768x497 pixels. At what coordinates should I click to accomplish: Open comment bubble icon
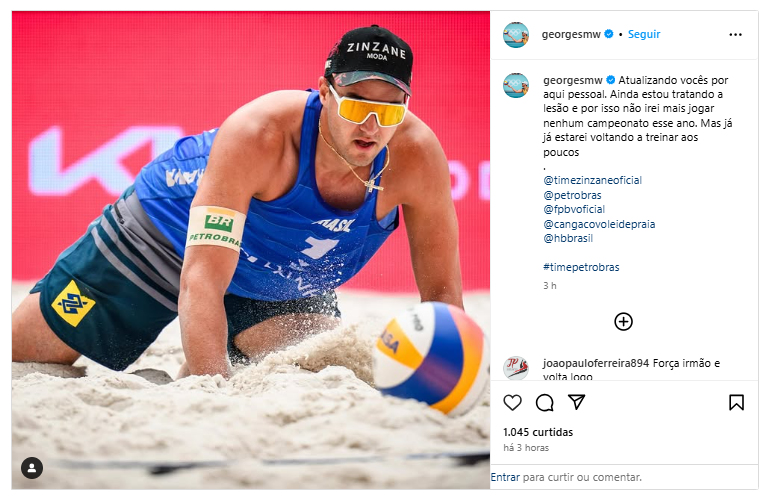point(544,402)
